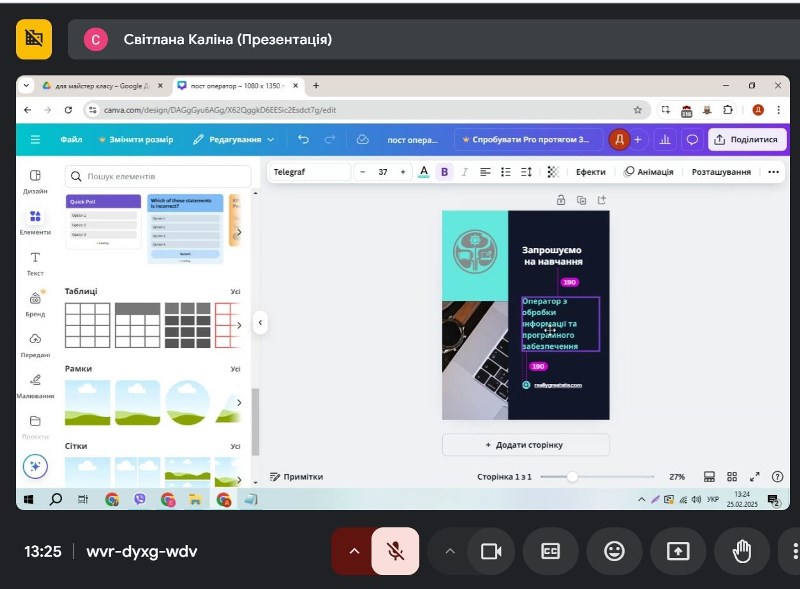Toggle the camera on or off
This screenshot has width=800, height=589.
point(491,551)
